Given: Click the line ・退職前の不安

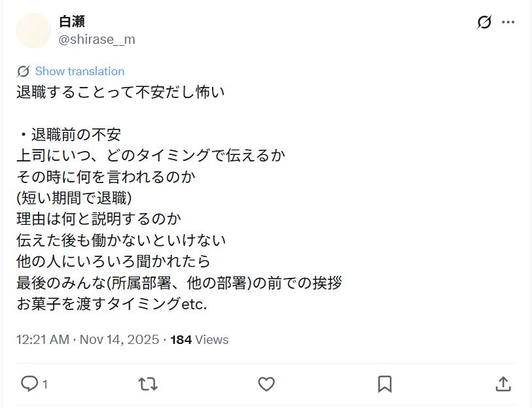Looking at the screenshot, I should (x=69, y=135).
